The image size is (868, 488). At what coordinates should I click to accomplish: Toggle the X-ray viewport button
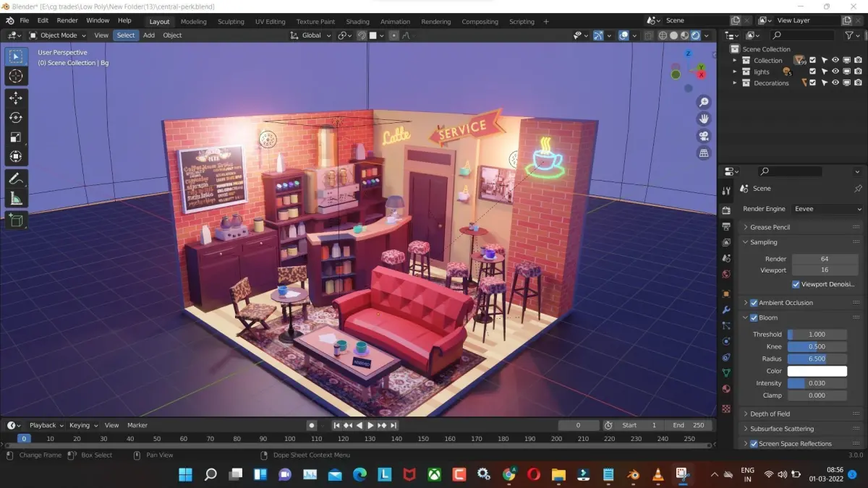[x=647, y=35]
